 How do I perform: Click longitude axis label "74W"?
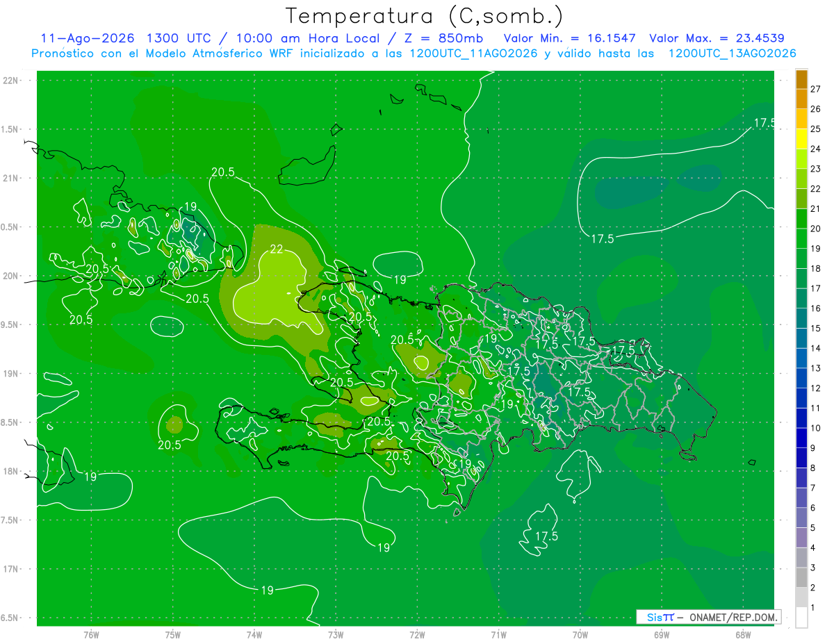254,635
